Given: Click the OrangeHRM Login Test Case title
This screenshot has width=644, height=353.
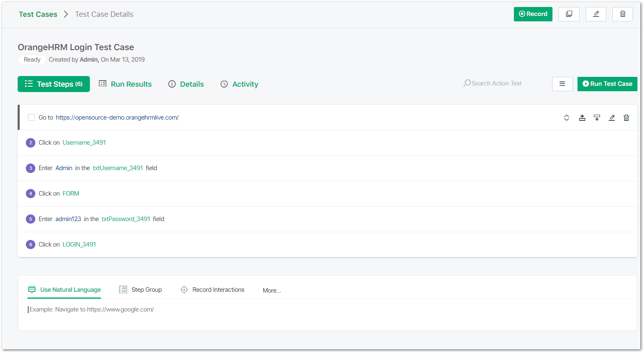Looking at the screenshot, I should 76,47.
